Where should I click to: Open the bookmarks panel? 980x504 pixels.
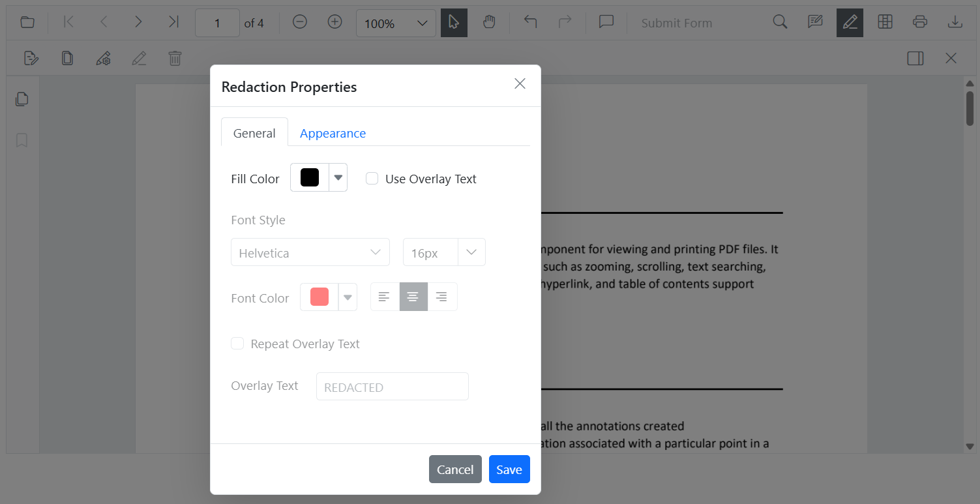click(22, 140)
